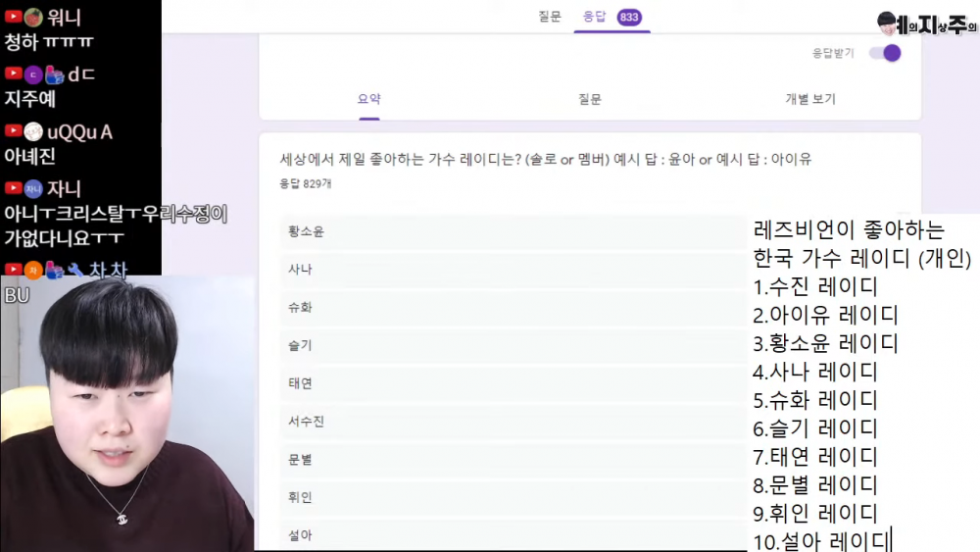Click the YouTube icon beside 자니
980x552 pixels.
click(13, 188)
